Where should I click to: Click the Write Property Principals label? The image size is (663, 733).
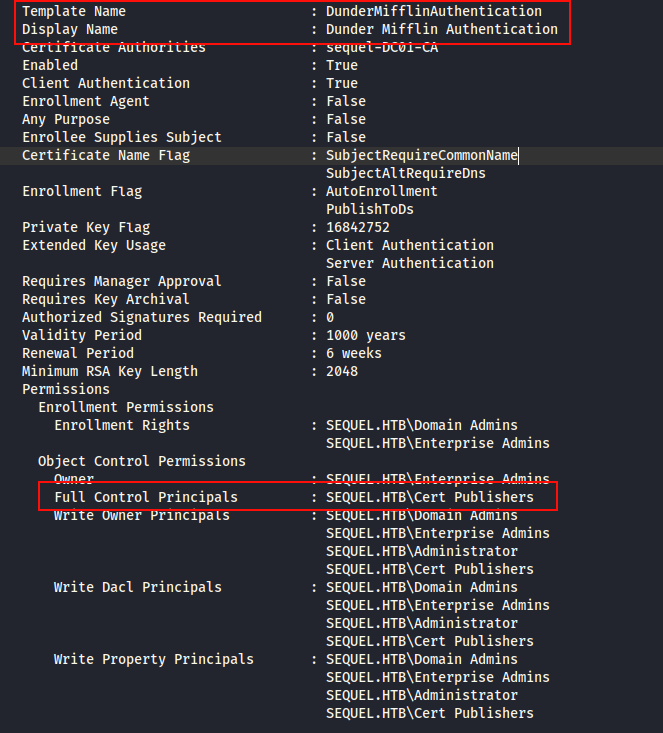click(154, 659)
